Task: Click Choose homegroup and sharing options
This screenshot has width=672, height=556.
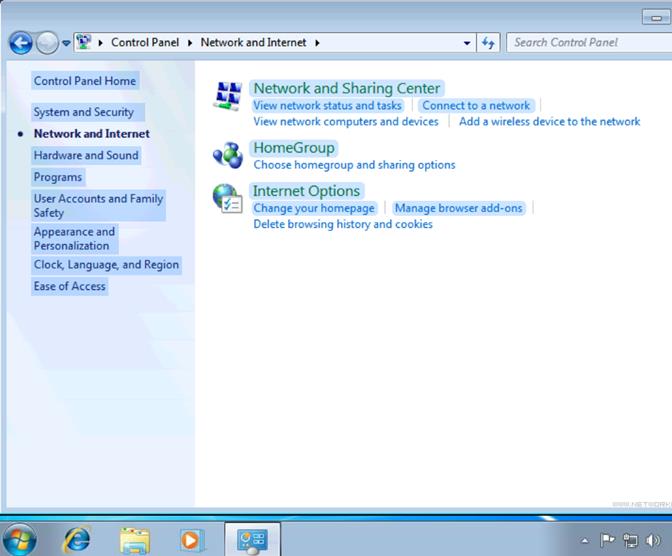Action: click(x=354, y=165)
